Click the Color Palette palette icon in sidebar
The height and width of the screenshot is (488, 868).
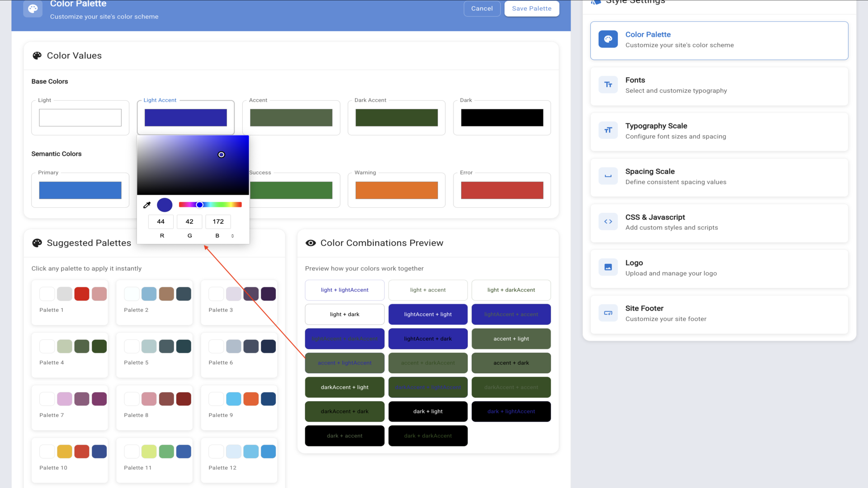click(x=608, y=39)
